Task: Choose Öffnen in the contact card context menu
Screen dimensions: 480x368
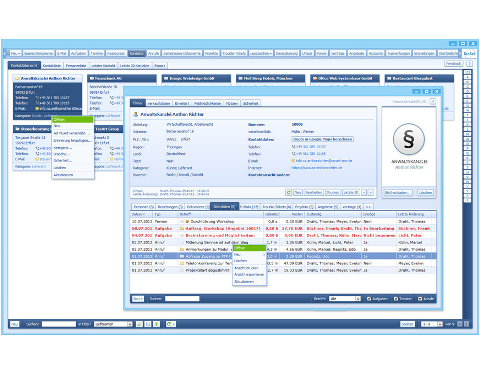Action: (72, 119)
